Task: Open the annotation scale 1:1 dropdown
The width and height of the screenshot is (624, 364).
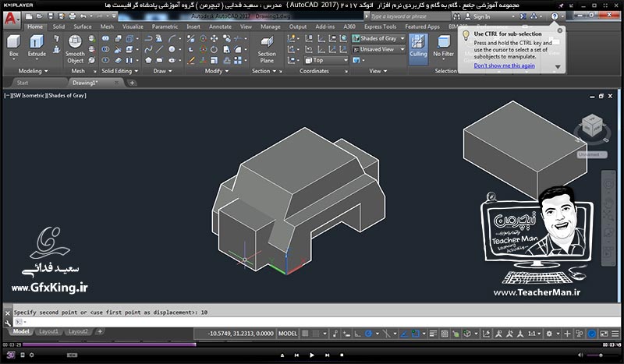Action: click(x=534, y=334)
